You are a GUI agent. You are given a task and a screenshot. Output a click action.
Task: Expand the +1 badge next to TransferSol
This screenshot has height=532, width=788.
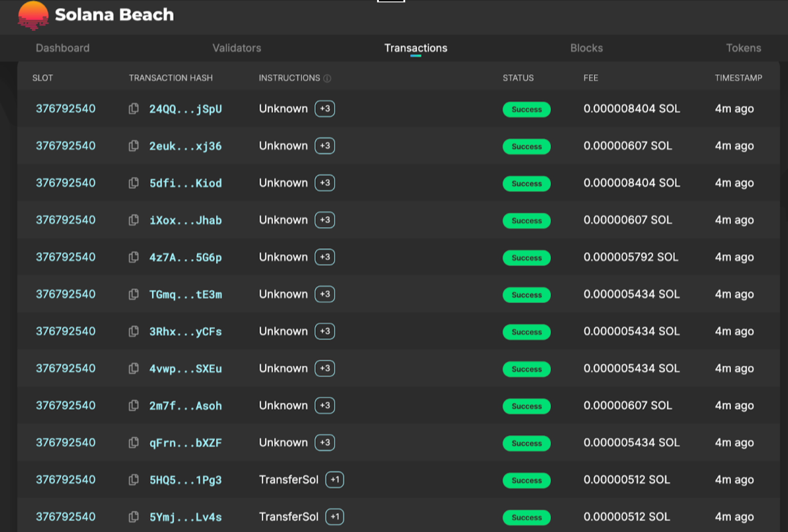click(x=335, y=480)
